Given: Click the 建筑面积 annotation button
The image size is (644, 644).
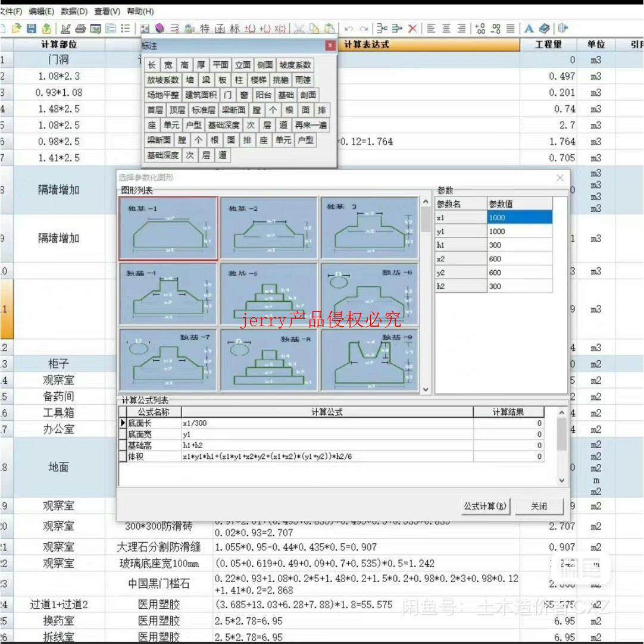Looking at the screenshot, I should coord(201,95).
